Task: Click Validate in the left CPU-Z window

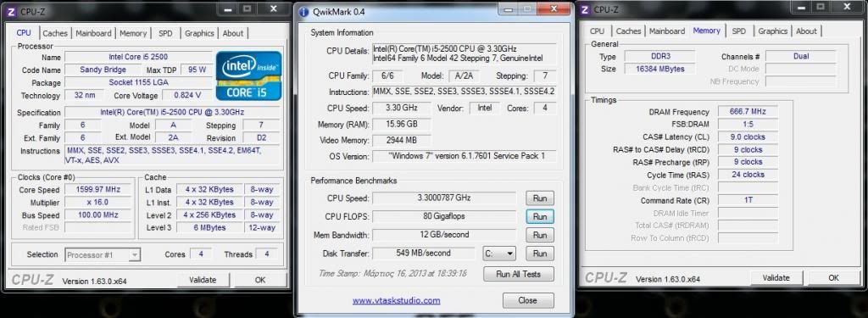Action: click(203, 280)
